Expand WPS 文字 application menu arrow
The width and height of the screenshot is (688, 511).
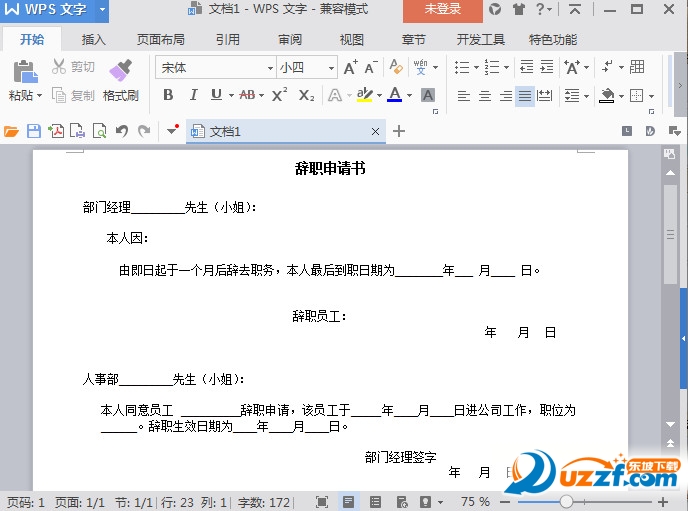102,9
